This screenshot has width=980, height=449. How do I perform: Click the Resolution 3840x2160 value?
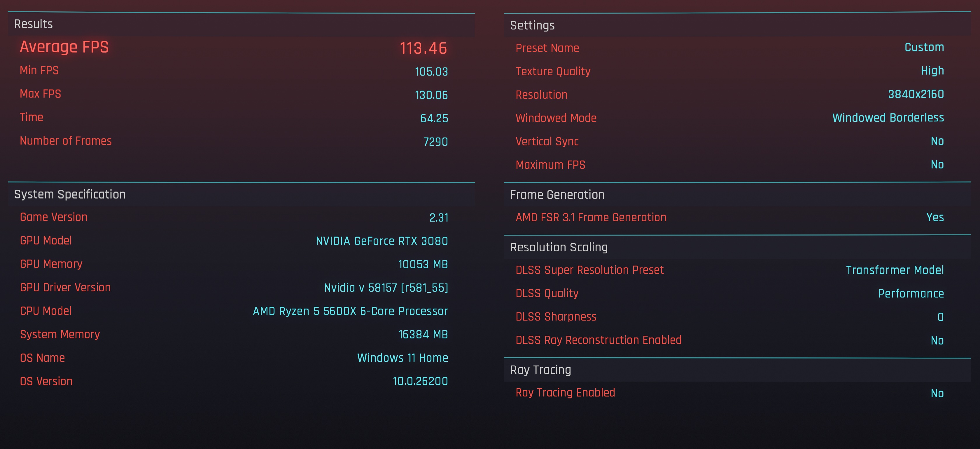point(915,94)
